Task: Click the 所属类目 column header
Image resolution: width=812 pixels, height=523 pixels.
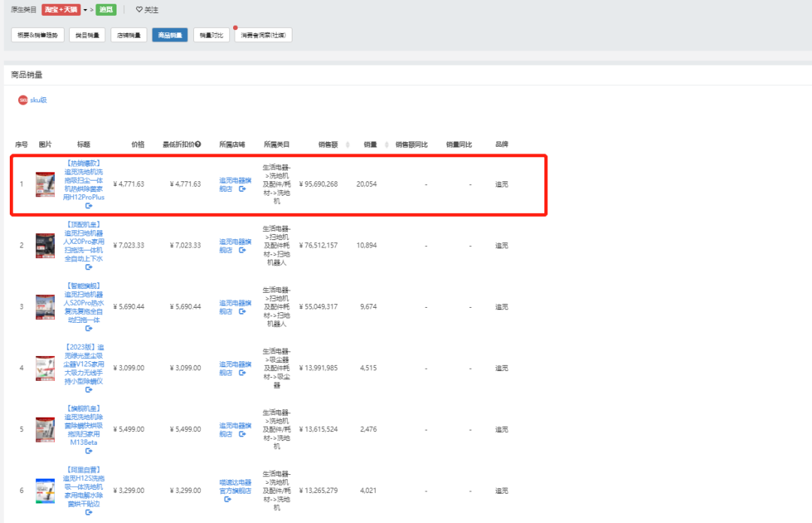Action: tap(277, 144)
